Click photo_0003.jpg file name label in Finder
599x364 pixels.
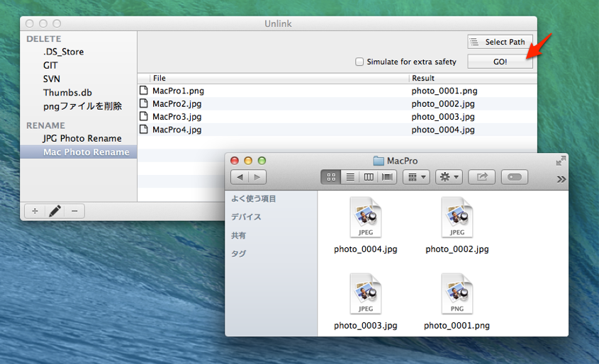click(x=366, y=326)
